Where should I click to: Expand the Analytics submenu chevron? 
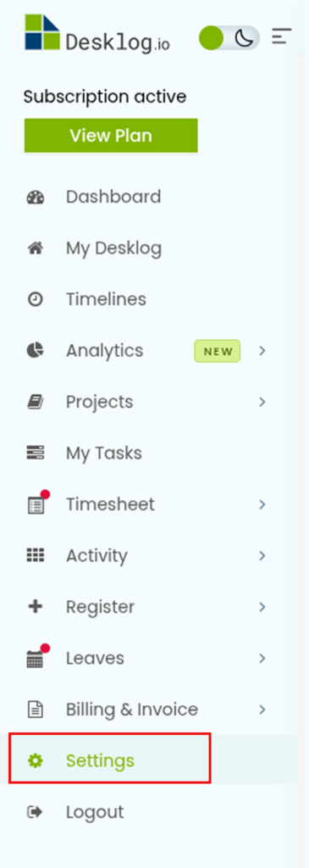262,350
